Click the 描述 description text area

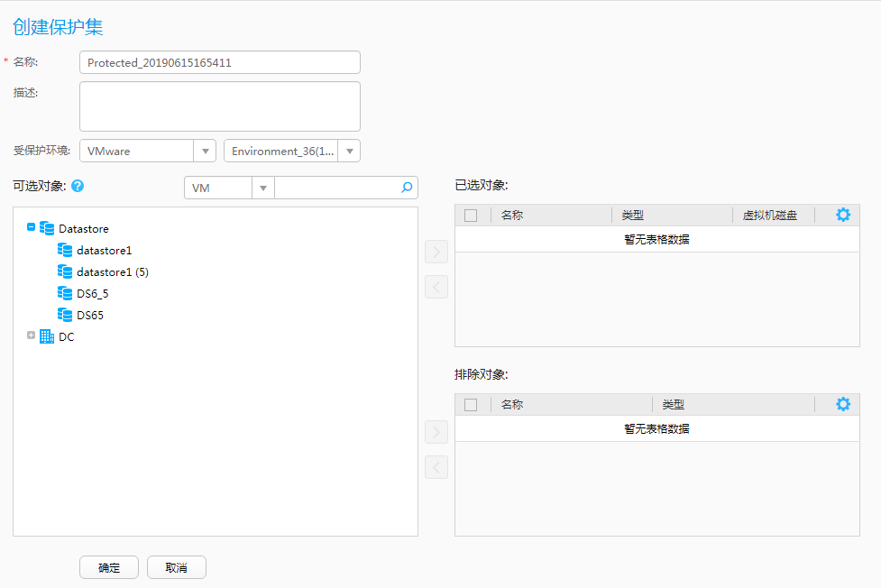[220, 106]
